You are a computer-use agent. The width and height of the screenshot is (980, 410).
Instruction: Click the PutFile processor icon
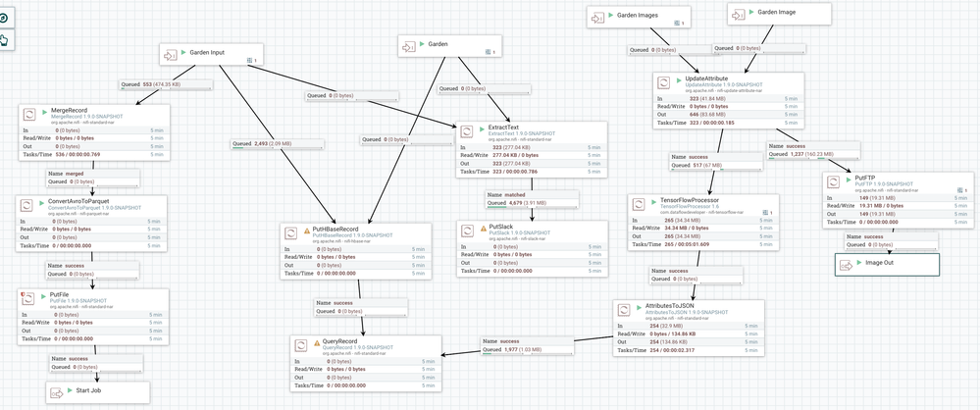27,298
